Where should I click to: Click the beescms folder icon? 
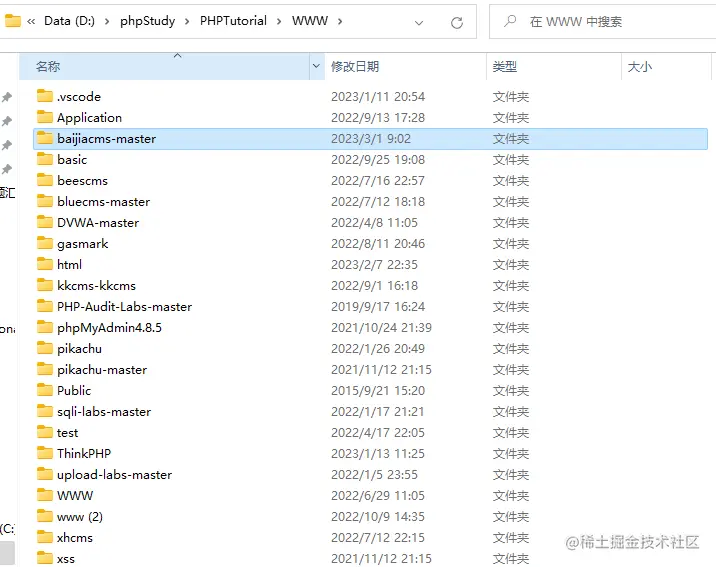[45, 180]
